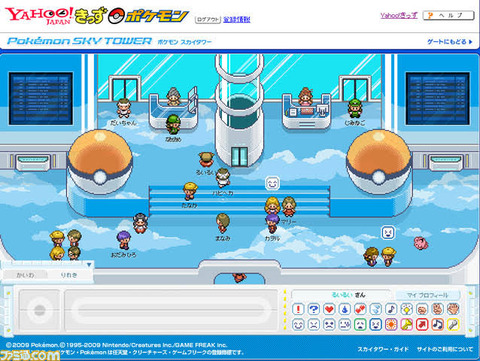Click the カケル avatar with purple hair
Image resolution: width=480 pixels, height=361 pixels.
pos(272,223)
